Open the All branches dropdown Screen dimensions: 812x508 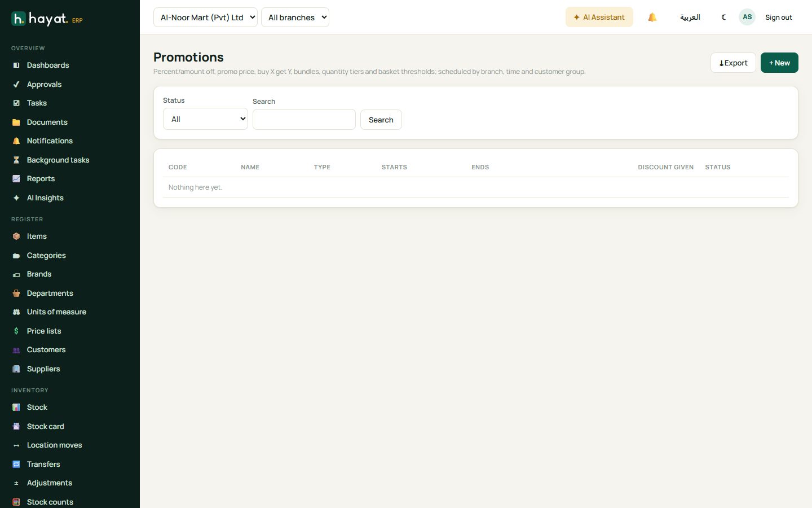pyautogui.click(x=295, y=17)
